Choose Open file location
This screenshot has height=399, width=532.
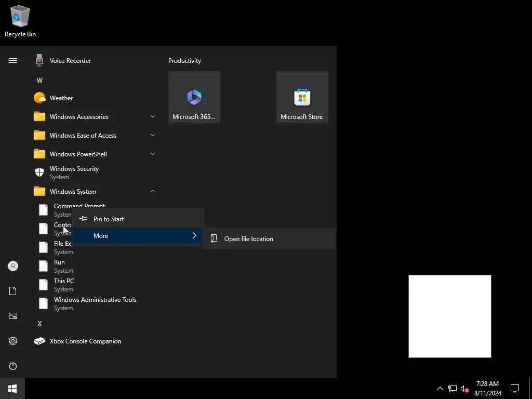point(270,239)
